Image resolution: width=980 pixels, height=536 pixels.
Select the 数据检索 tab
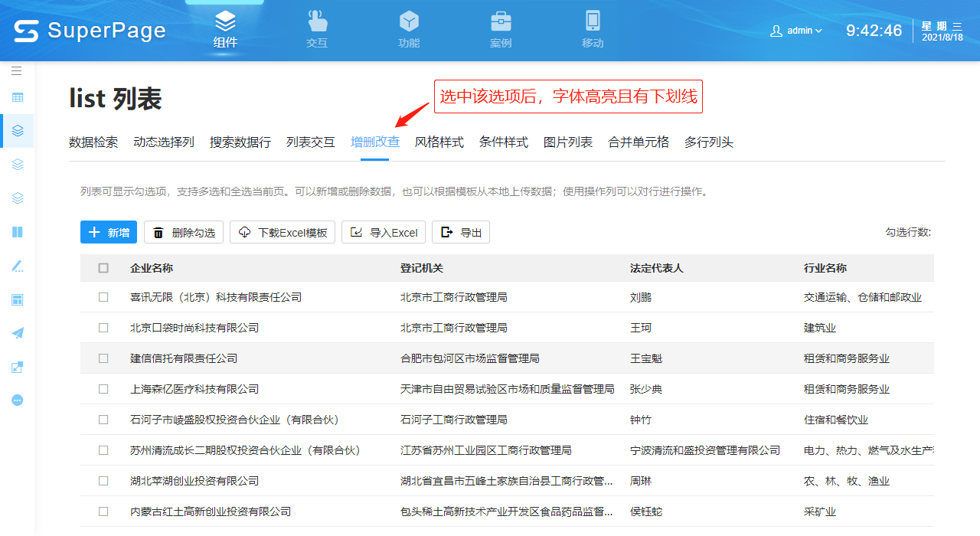[93, 142]
